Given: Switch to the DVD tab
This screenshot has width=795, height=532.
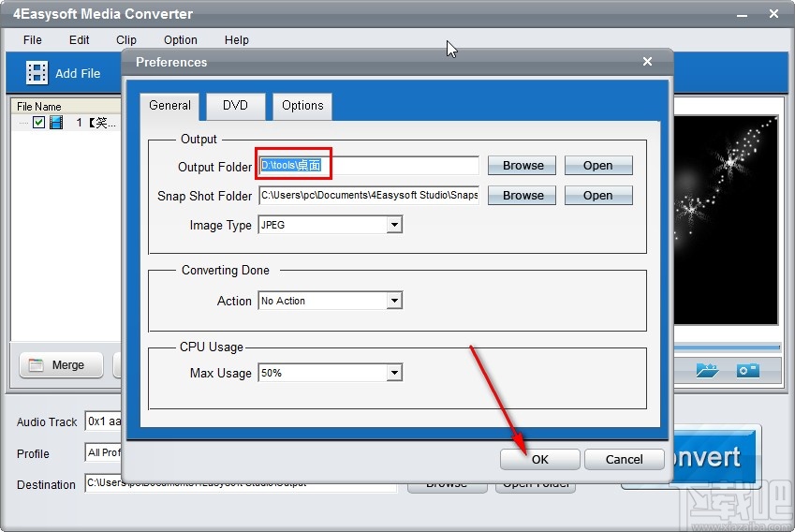Looking at the screenshot, I should point(235,106).
